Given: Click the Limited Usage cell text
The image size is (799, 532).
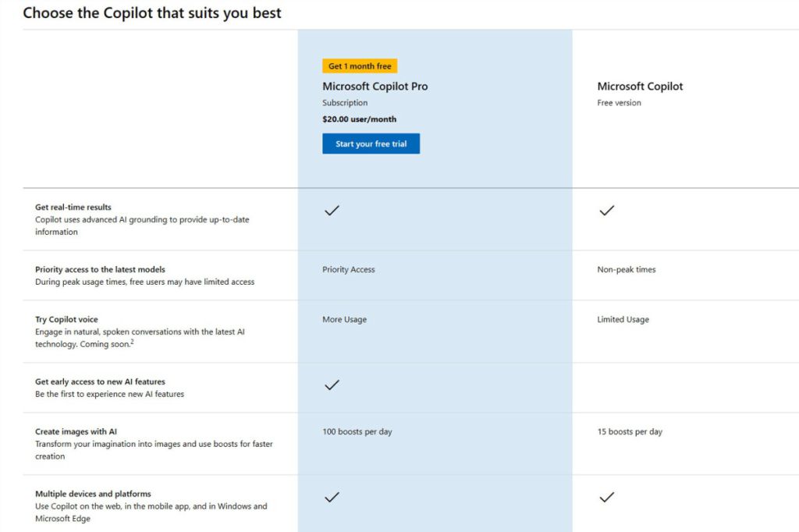Looking at the screenshot, I should (x=623, y=320).
